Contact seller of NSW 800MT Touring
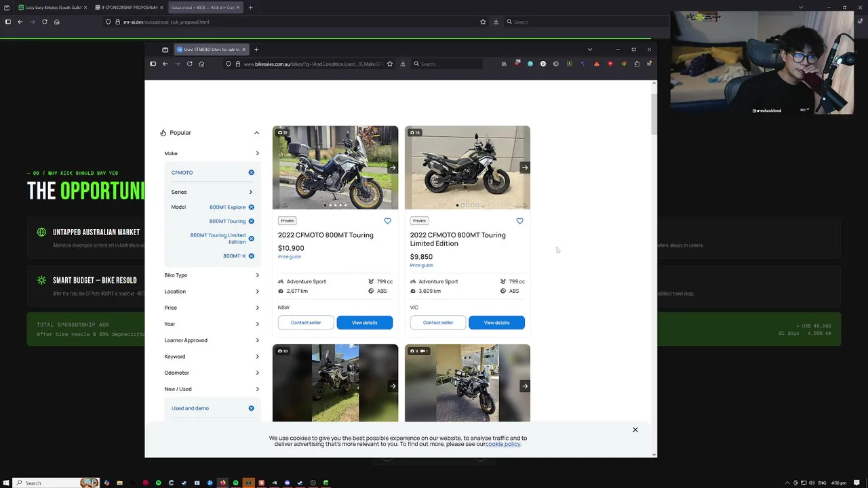Viewport: 868px width, 488px height. 306,323
